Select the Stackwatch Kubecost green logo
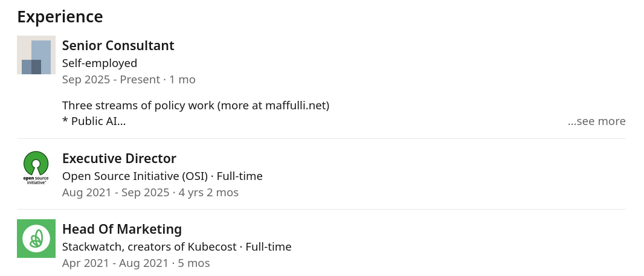This screenshot has height=276, width=644. (36, 239)
